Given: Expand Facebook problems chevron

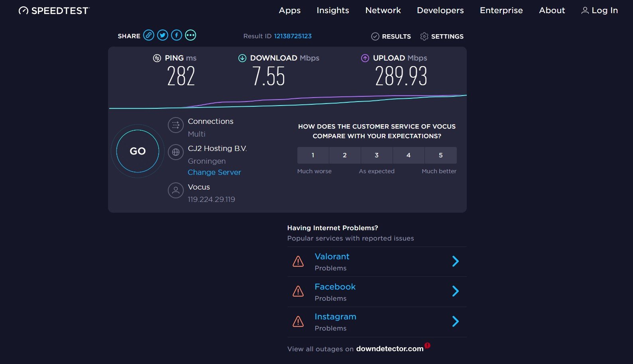Looking at the screenshot, I should point(456,291).
